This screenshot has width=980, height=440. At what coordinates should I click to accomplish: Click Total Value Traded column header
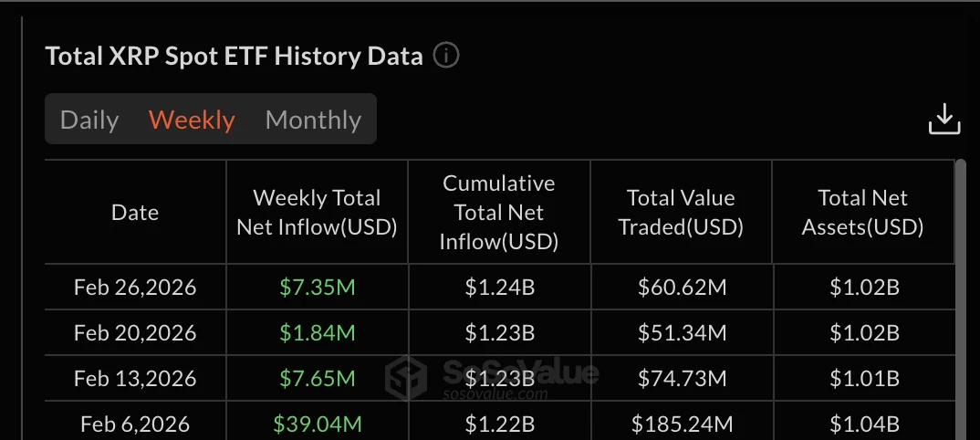[681, 213]
